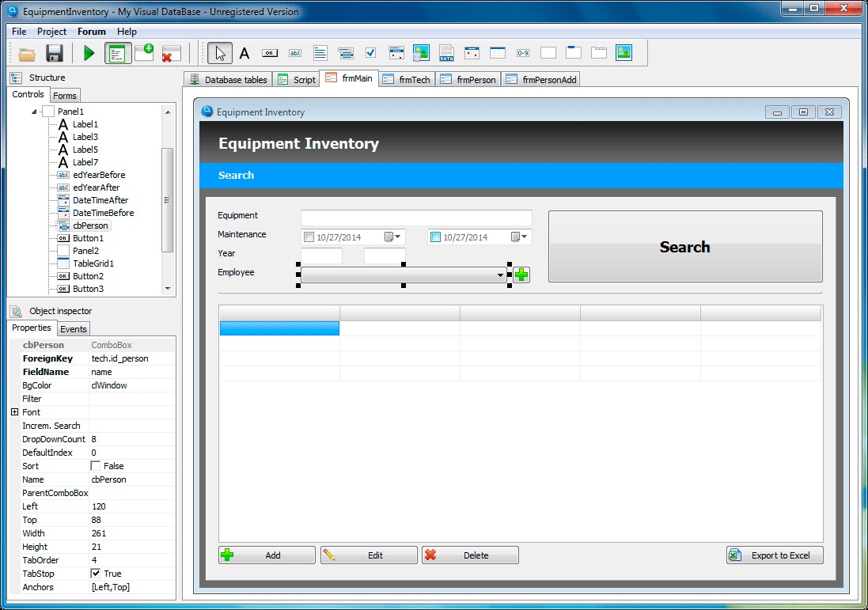Open the Project menu
The width and height of the screenshot is (868, 610).
pyautogui.click(x=51, y=32)
